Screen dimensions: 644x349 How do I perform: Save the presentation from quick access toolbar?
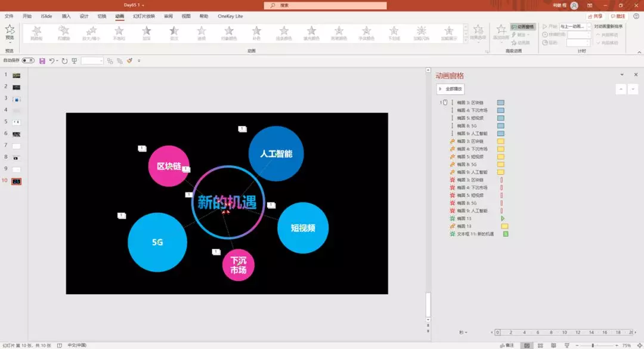(42, 61)
